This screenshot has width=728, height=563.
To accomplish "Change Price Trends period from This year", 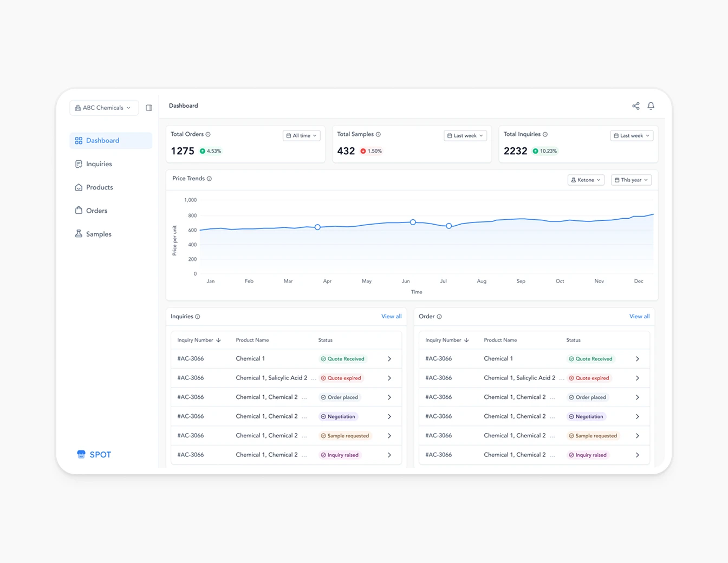I will 630,179.
